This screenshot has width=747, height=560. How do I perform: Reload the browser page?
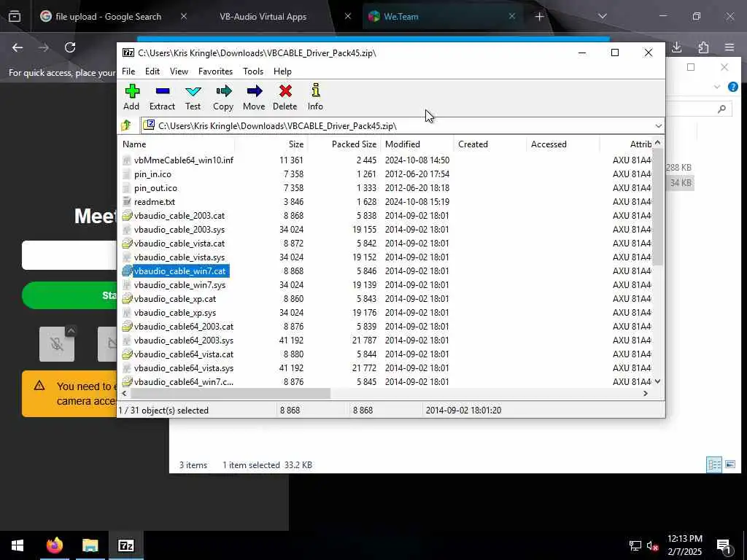(x=70, y=47)
